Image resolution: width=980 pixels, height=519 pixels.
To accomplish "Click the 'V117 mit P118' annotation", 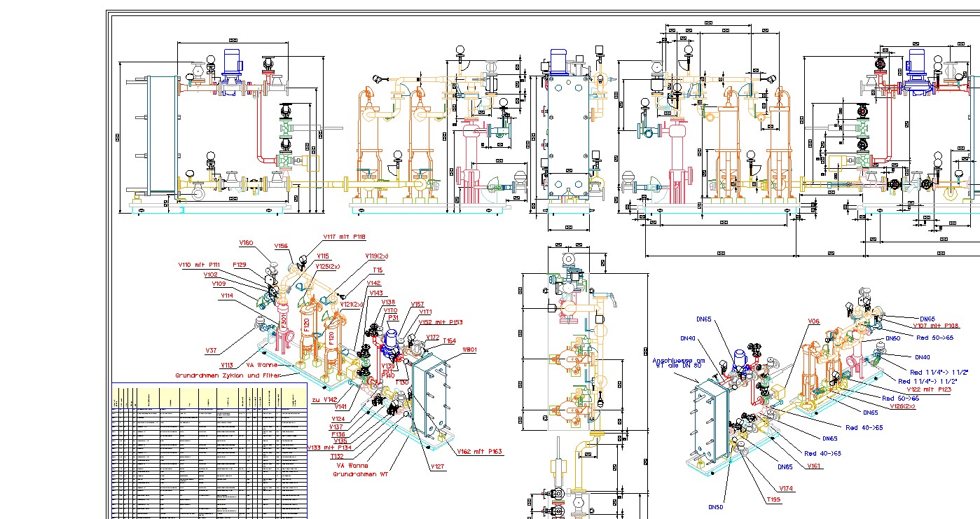I will 344,237.
